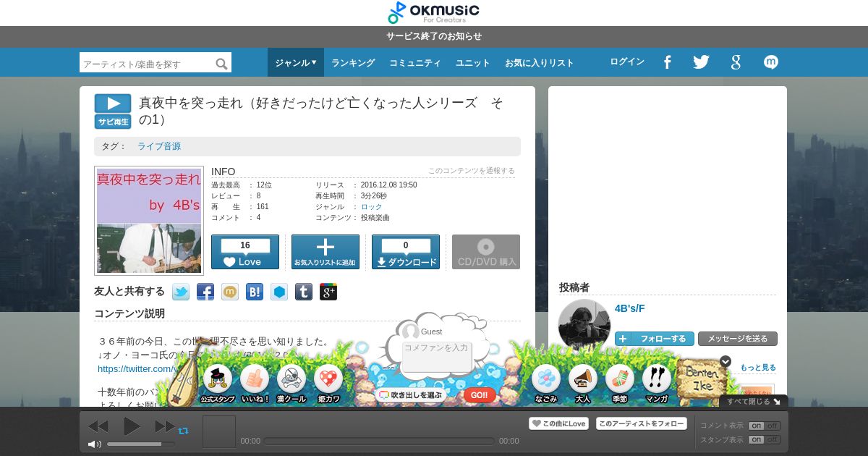The image size is (868, 456).
Task: Open the コミュニティ menu
Action: [415, 63]
